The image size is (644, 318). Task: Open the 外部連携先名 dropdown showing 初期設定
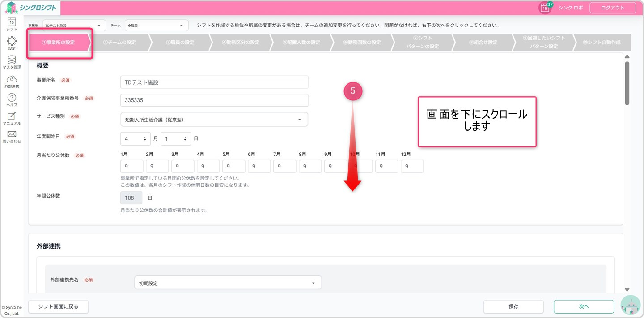click(228, 283)
